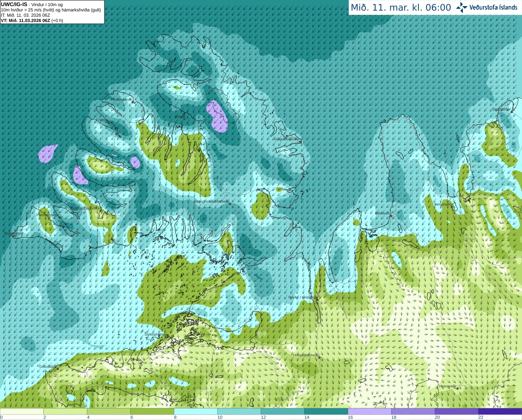Select the 2–4 m/s light green legend swatch
Viewport: 522px width, 420px height.
(65, 411)
